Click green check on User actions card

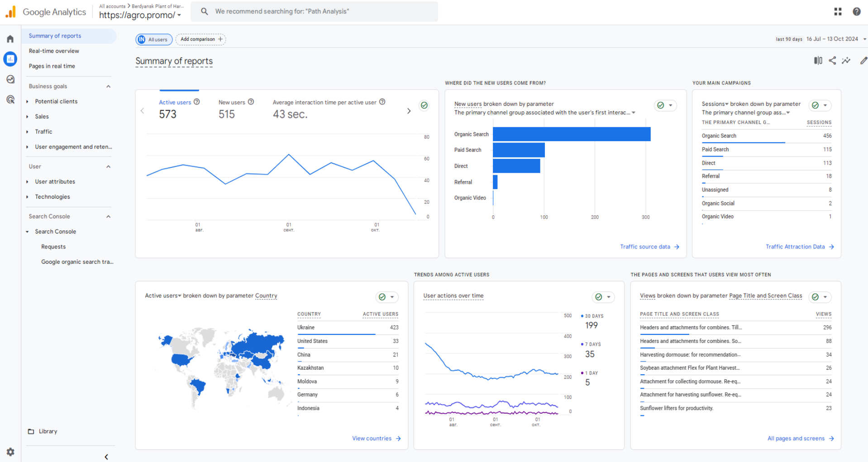pyautogui.click(x=598, y=297)
